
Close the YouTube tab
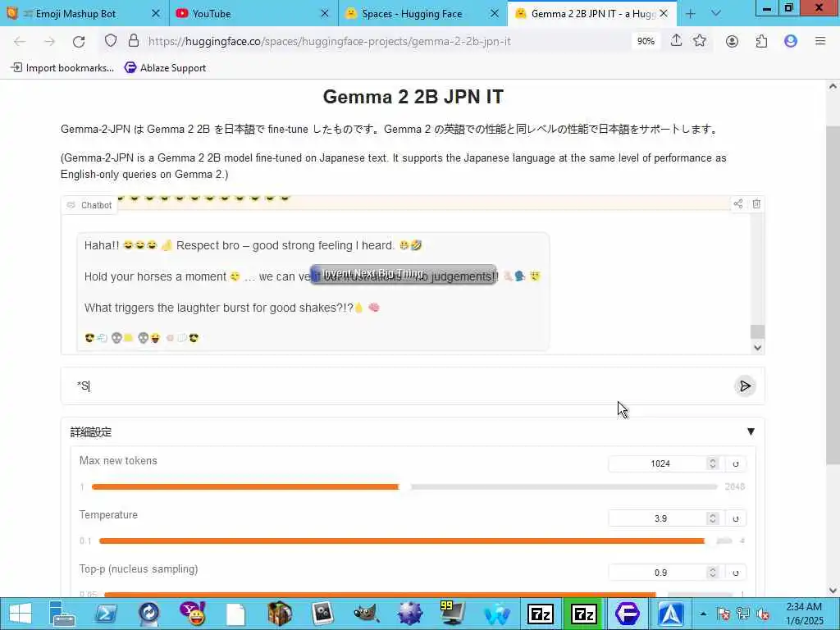pyautogui.click(x=325, y=14)
